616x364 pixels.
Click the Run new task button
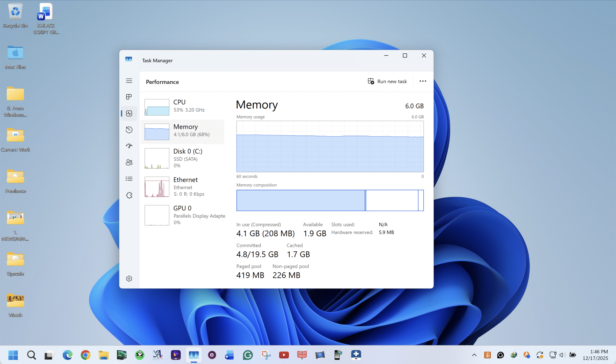click(x=387, y=81)
